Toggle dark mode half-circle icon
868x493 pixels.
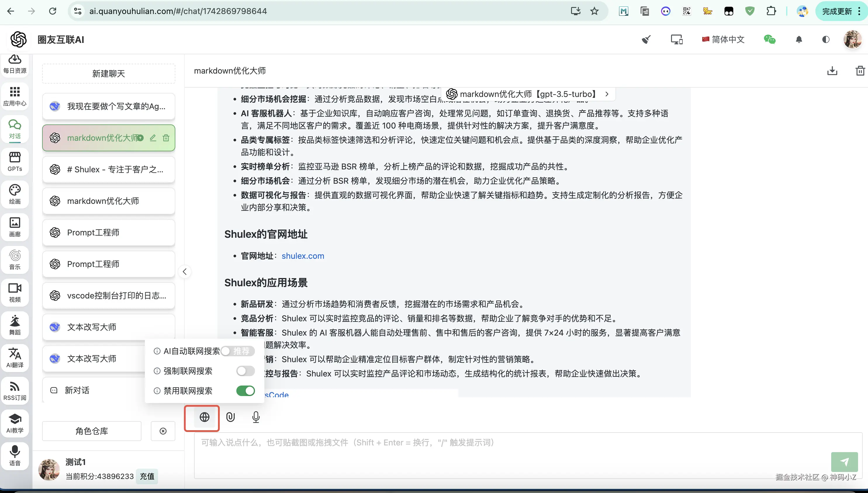[x=826, y=40]
